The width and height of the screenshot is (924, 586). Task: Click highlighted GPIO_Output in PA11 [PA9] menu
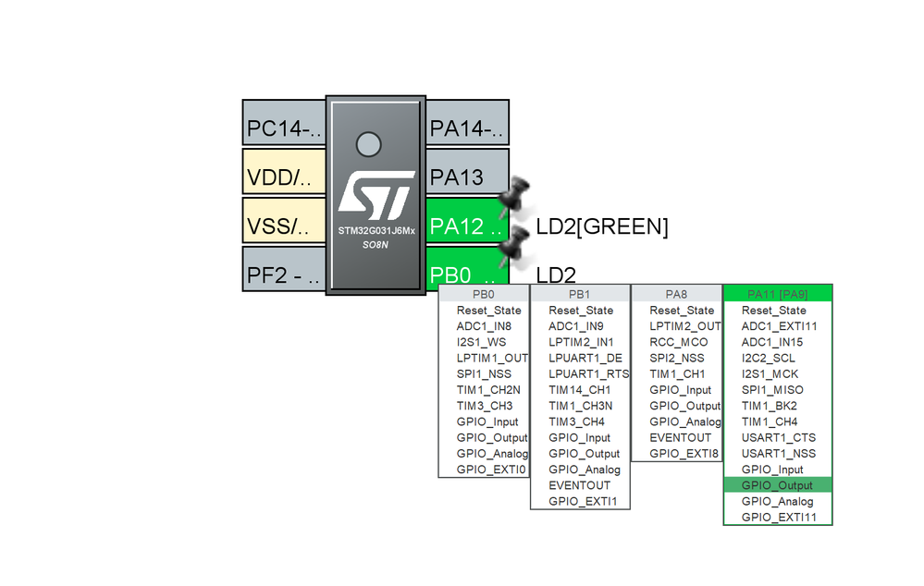coord(778,485)
